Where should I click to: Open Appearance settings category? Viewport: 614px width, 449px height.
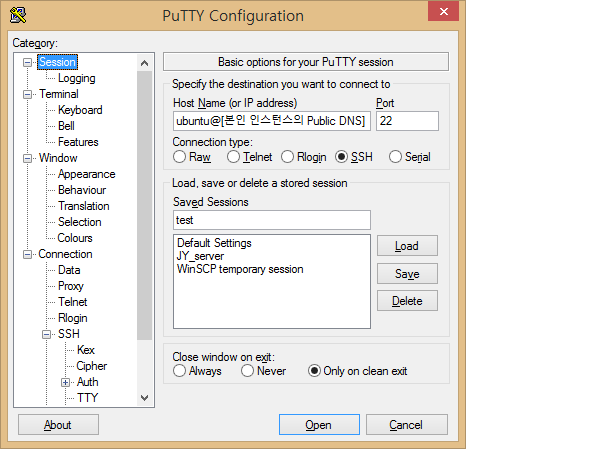[87, 174]
